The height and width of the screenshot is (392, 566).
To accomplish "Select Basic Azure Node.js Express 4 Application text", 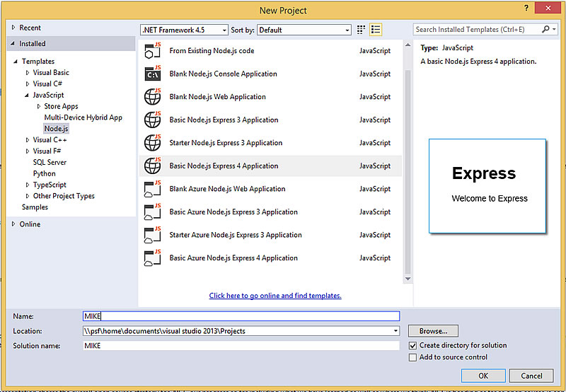I will [x=233, y=258].
